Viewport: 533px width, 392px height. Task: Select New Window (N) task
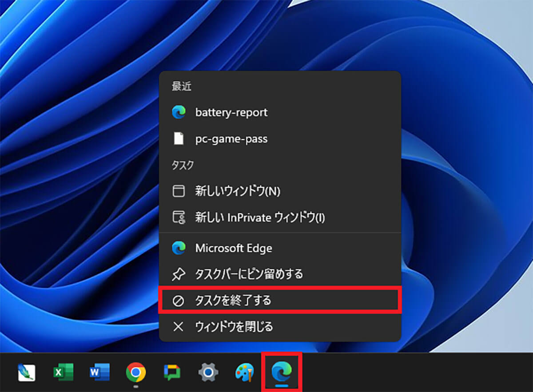(280, 191)
